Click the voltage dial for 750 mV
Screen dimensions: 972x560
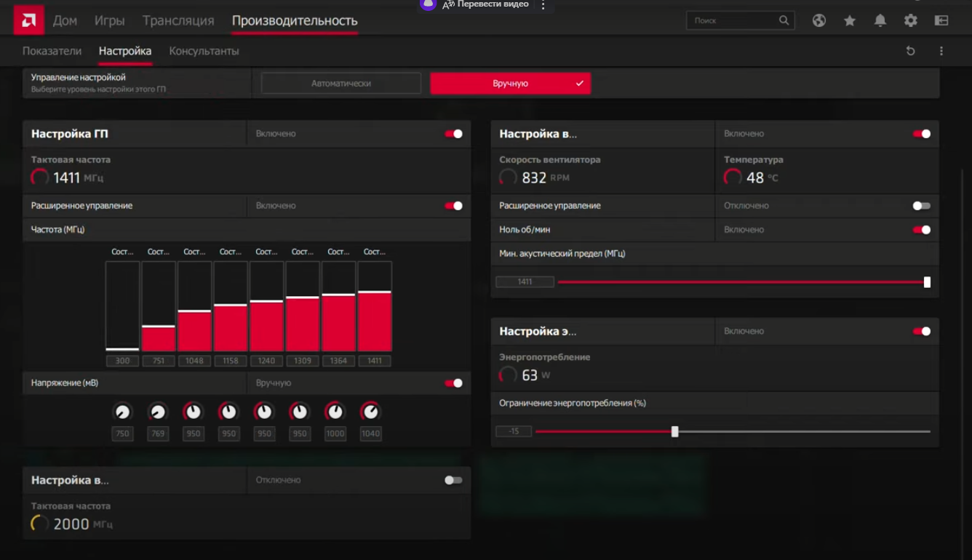coord(122,412)
